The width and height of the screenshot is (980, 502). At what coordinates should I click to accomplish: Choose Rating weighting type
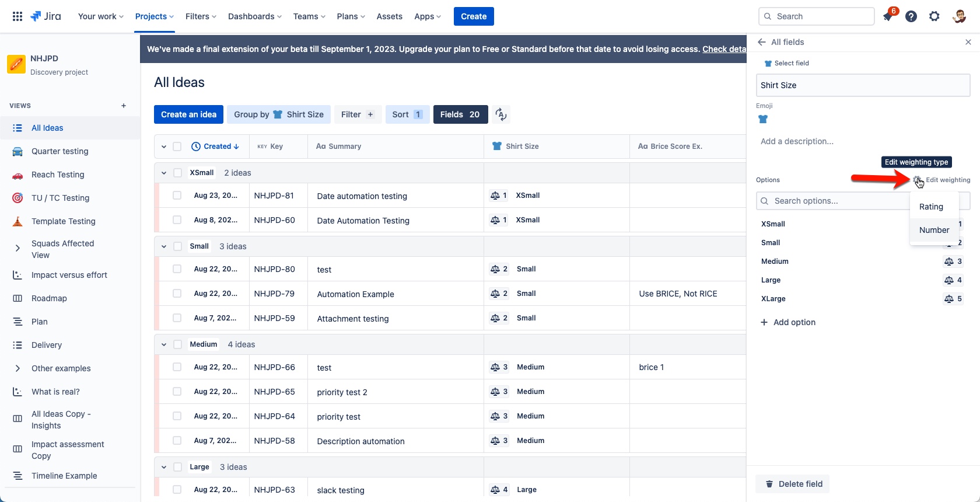click(931, 207)
